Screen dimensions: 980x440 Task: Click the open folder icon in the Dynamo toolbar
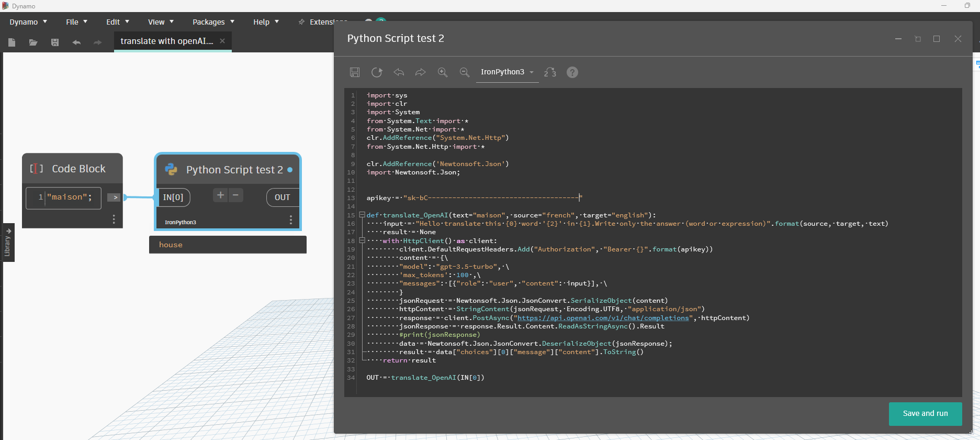[x=33, y=42]
